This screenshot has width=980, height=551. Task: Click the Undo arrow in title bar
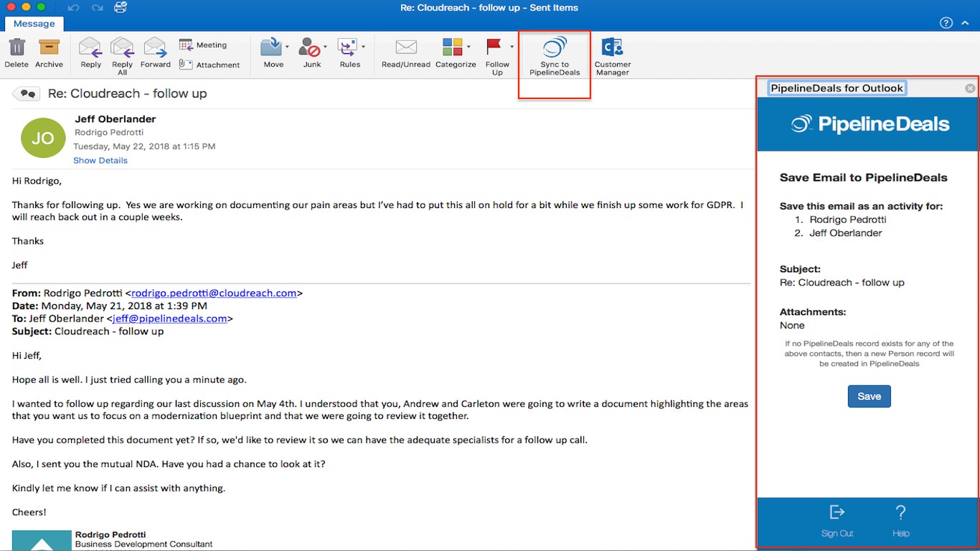point(73,8)
